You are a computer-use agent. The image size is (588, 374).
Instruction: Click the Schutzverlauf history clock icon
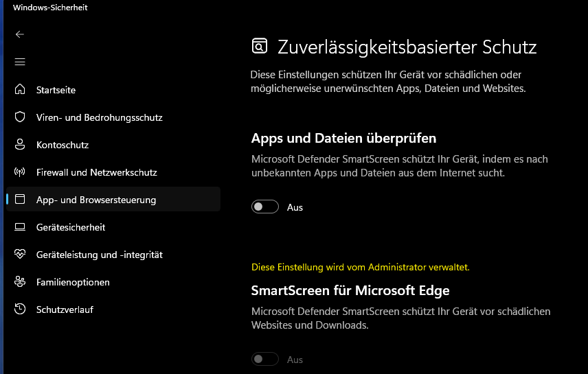pyautogui.click(x=20, y=309)
